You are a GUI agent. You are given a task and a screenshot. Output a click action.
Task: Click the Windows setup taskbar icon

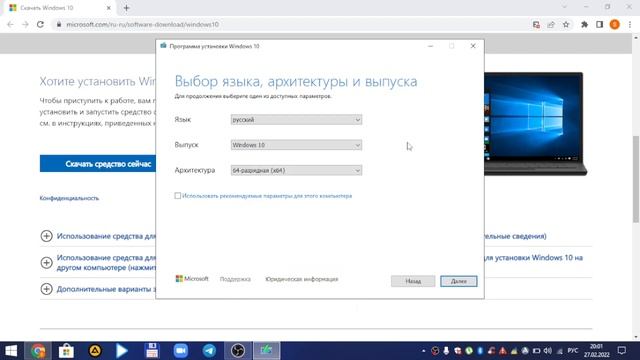point(267,351)
